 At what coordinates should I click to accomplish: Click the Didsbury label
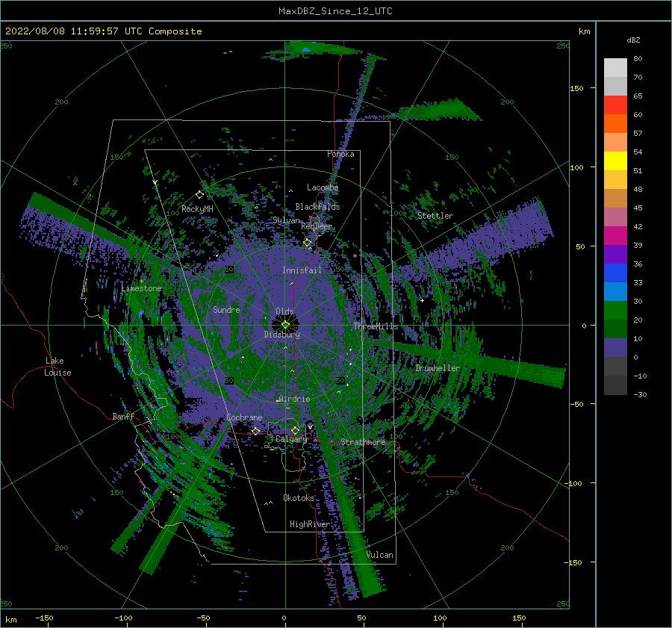(x=281, y=335)
